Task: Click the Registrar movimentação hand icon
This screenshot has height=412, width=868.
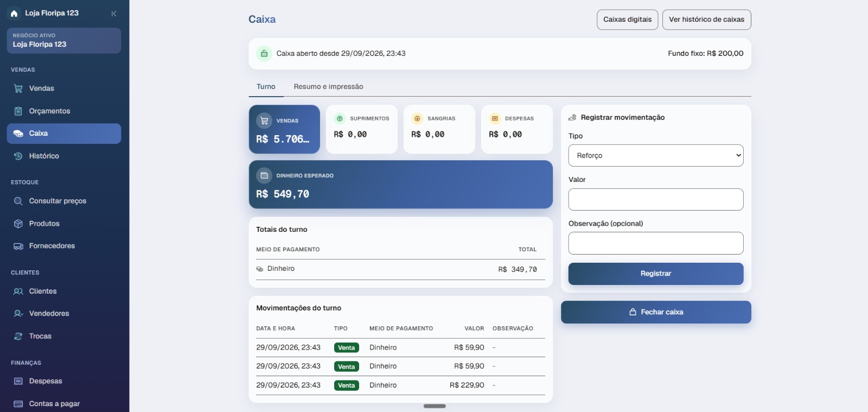Action: pos(572,117)
